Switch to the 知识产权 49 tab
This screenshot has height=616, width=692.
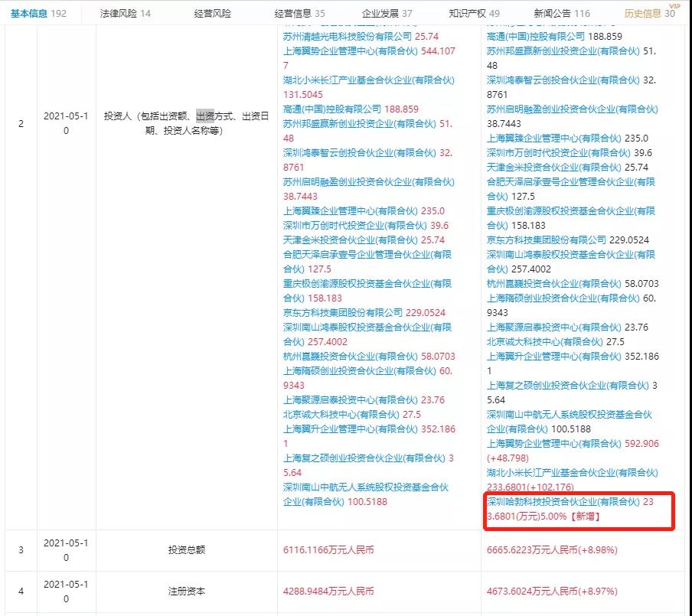(x=474, y=13)
